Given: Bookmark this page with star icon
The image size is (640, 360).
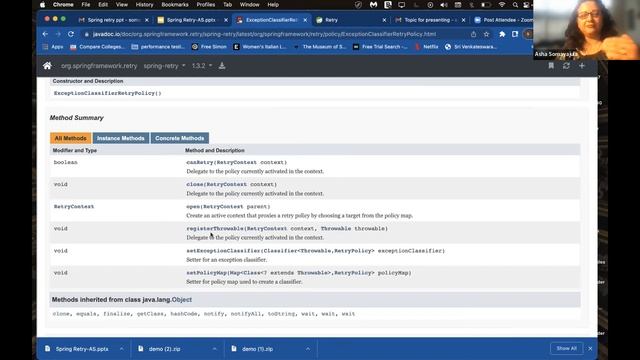Looking at the screenshot, I should click(487, 34).
